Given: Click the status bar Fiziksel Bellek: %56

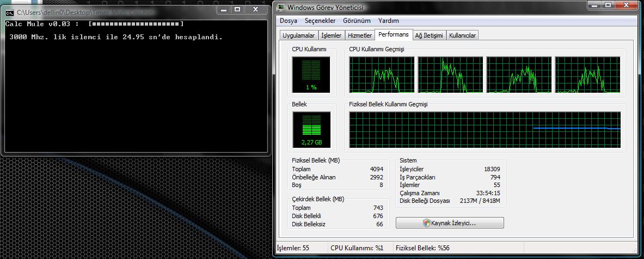Looking at the screenshot, I should point(422,248).
